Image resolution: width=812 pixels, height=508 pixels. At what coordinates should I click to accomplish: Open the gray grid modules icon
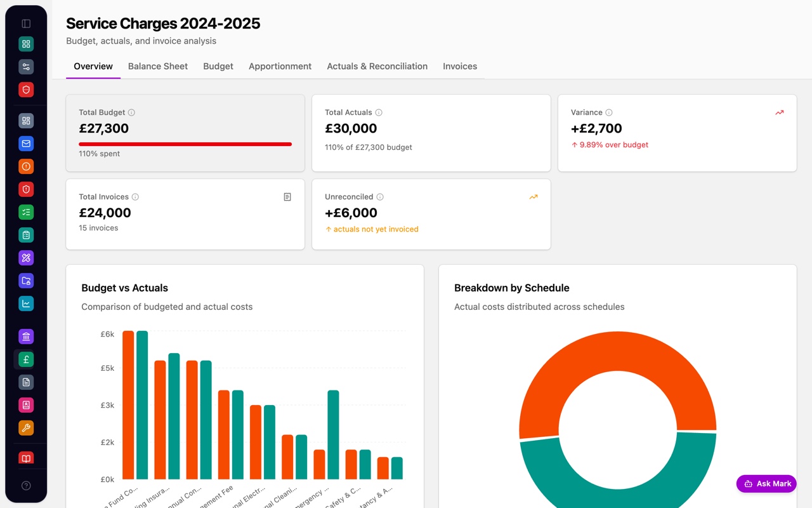26,121
